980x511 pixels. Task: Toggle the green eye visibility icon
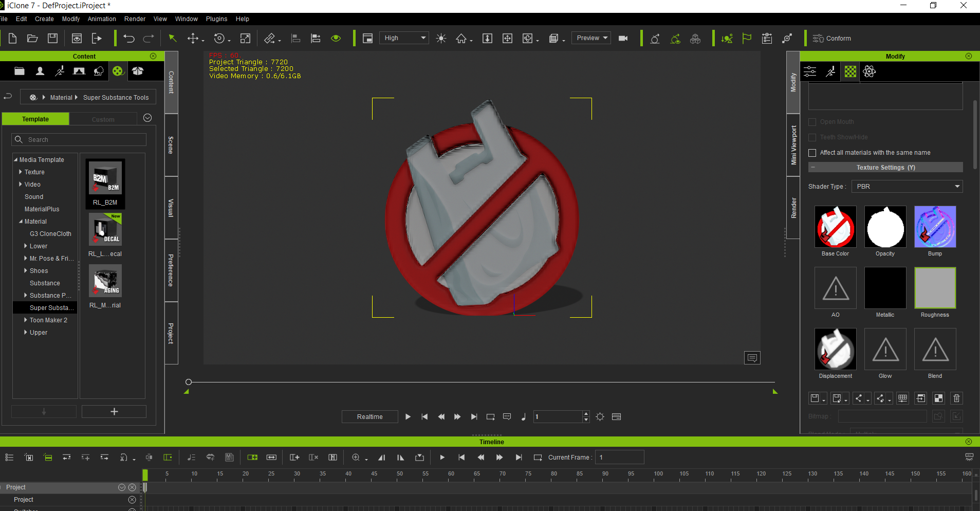coord(336,39)
